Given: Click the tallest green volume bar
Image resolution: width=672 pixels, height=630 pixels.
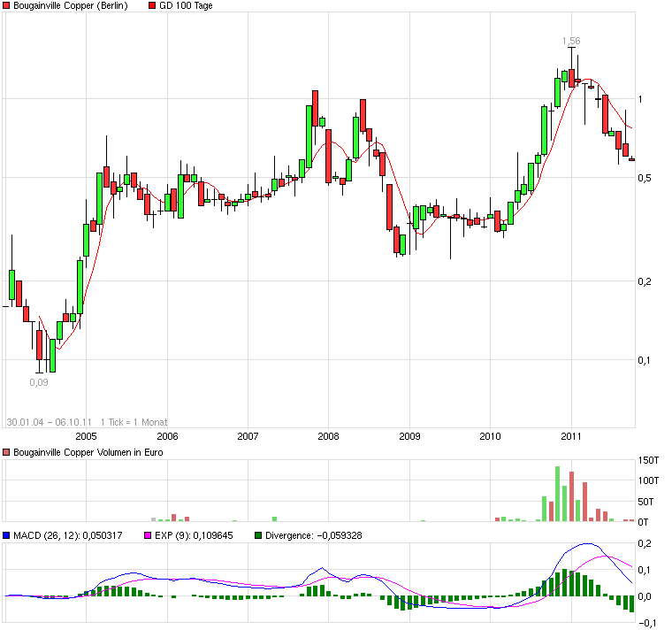Looking at the screenshot, I should pyautogui.click(x=558, y=494).
